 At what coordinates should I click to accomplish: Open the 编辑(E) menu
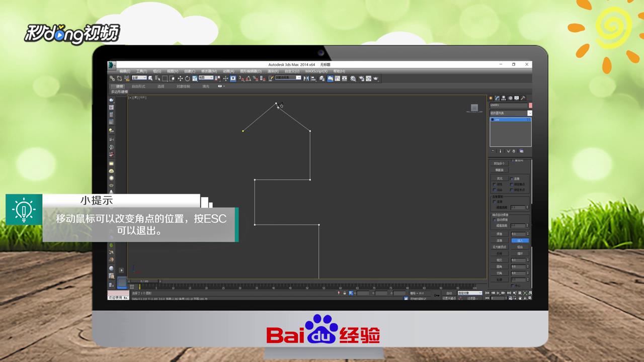tap(125, 71)
